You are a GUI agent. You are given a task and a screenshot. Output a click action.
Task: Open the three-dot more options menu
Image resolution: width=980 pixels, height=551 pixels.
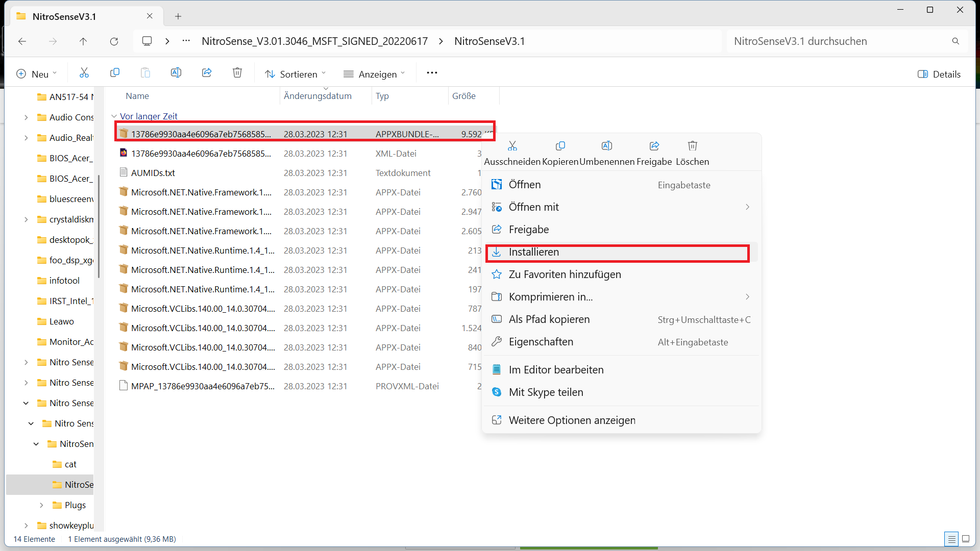click(432, 73)
